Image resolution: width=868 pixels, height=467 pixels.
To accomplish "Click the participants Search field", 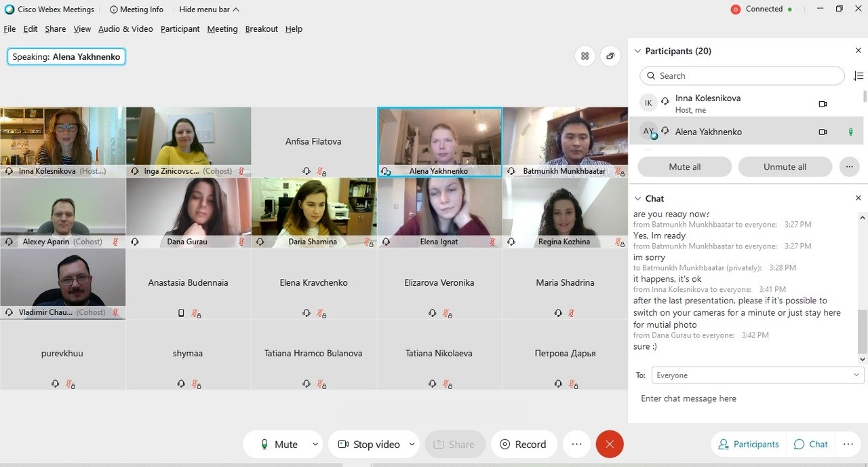I will (x=742, y=76).
